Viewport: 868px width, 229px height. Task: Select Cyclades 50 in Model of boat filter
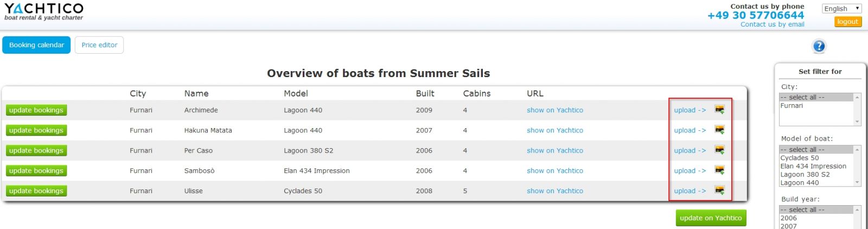[799, 158]
